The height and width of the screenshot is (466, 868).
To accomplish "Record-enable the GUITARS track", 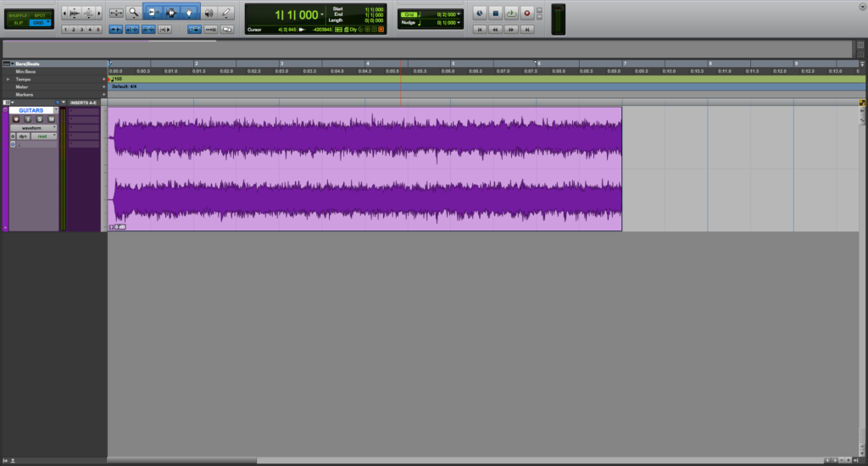I will pos(16,119).
